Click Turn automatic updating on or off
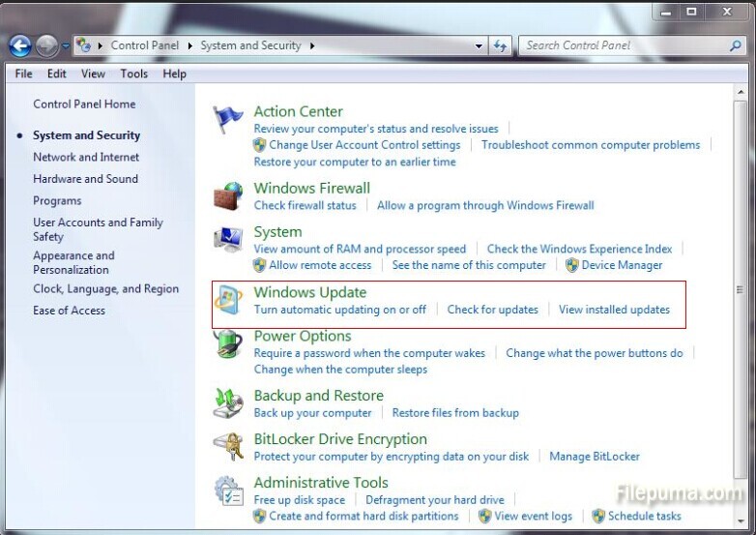Viewport: 756px width, 535px height. coord(339,310)
